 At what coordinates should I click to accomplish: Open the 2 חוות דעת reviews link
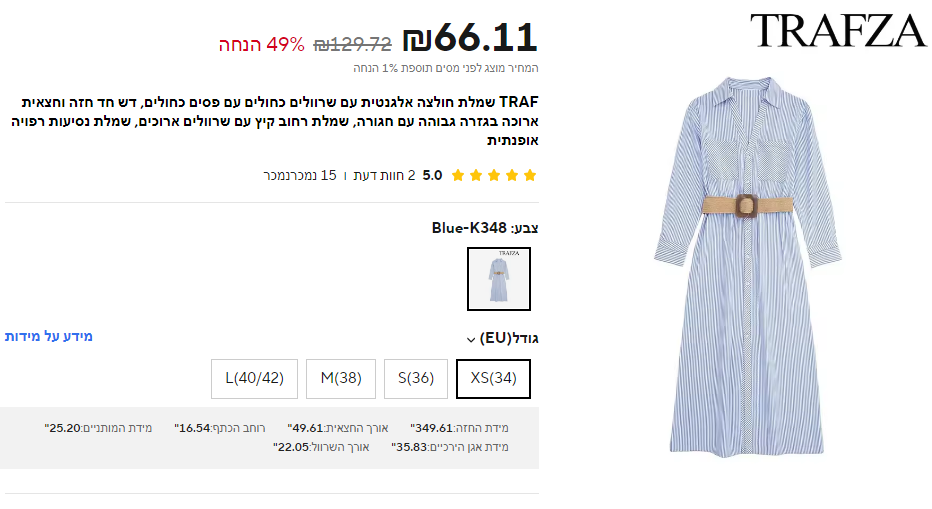(384, 175)
